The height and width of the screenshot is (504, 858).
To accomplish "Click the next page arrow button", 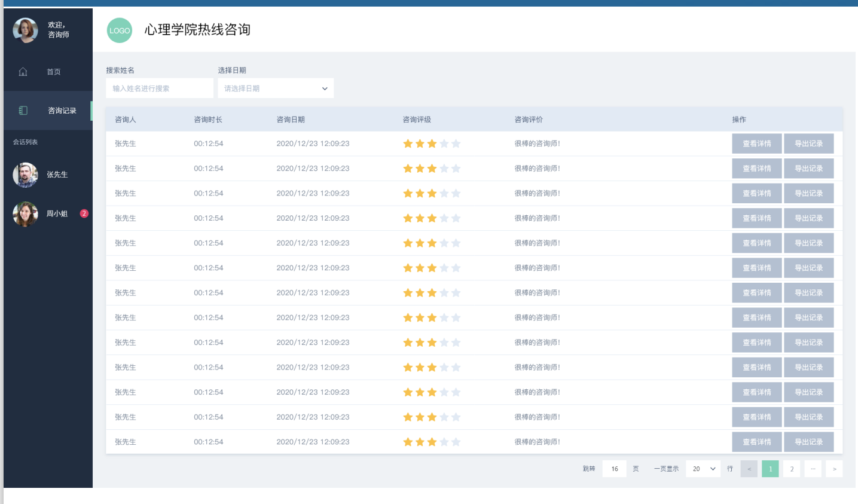I will [834, 469].
